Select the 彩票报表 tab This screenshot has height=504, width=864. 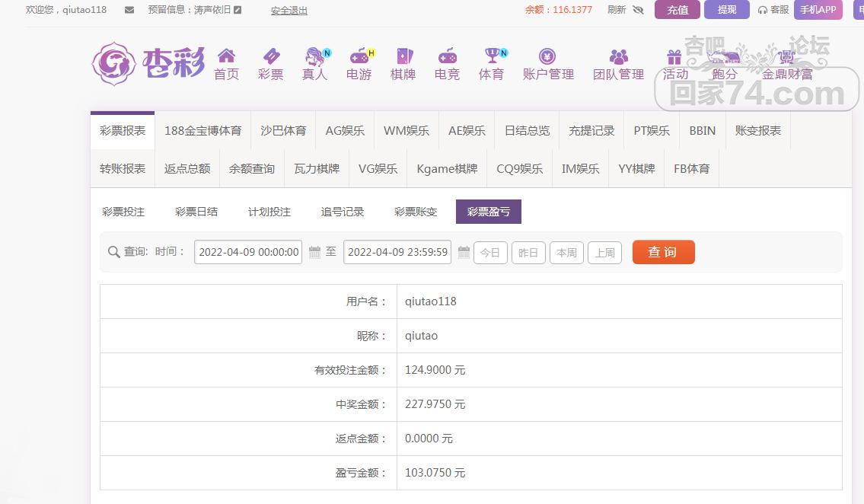point(123,130)
